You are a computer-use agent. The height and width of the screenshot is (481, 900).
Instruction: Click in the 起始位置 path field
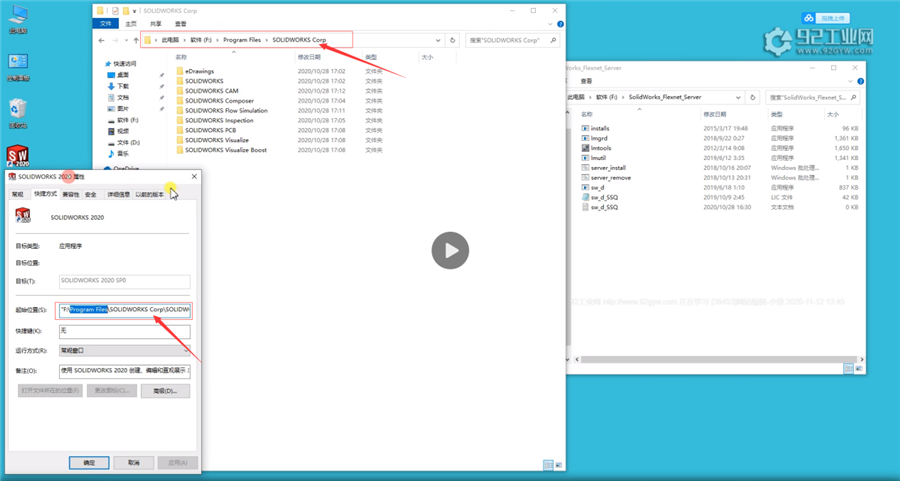[x=125, y=310]
